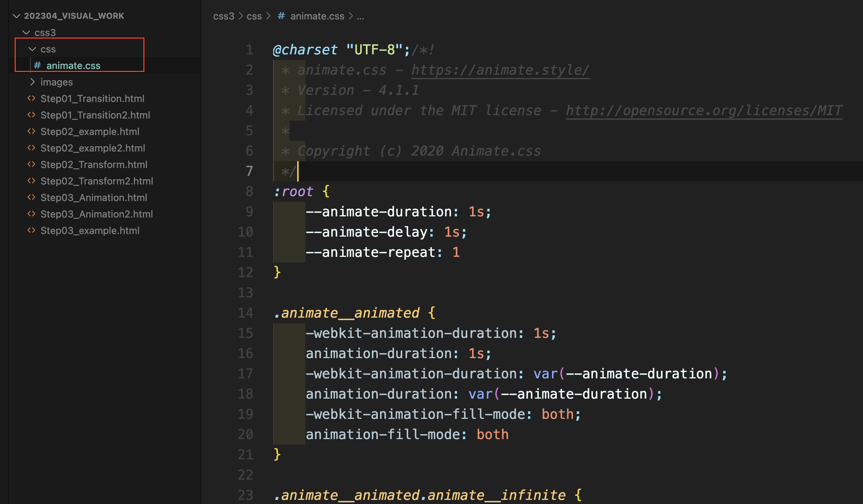863x504 pixels.
Task: Open the https://animate.style/ link in comment
Action: pos(500,70)
